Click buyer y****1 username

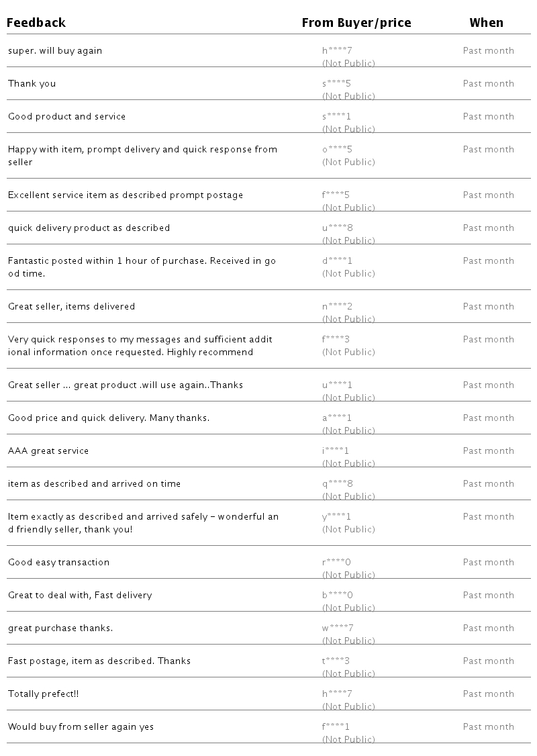pyautogui.click(x=336, y=517)
